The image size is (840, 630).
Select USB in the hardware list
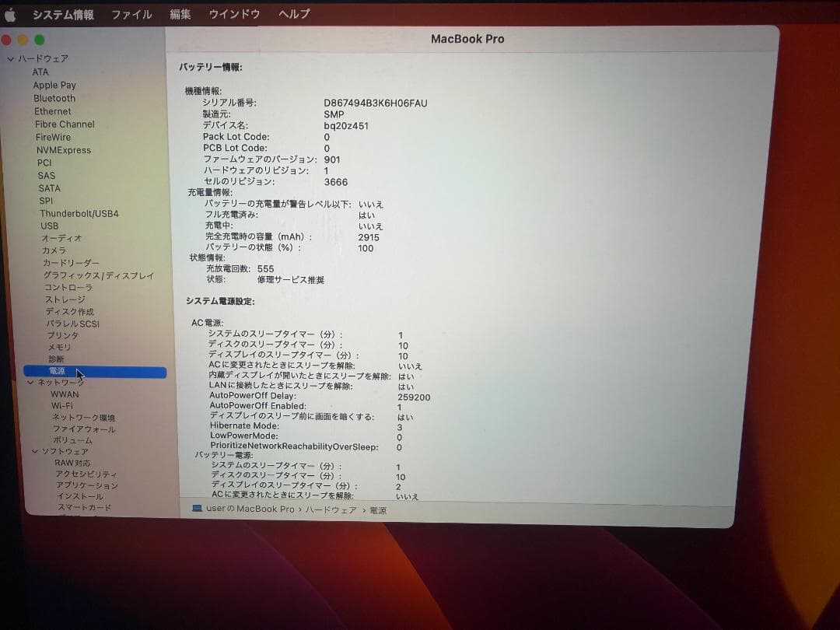pyautogui.click(x=47, y=226)
